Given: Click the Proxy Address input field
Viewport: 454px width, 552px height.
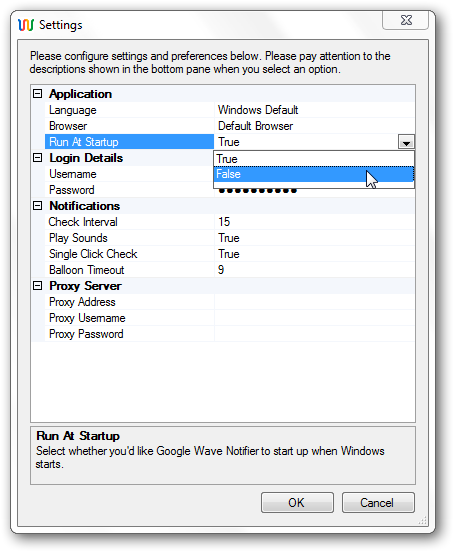Looking at the screenshot, I should [314, 302].
